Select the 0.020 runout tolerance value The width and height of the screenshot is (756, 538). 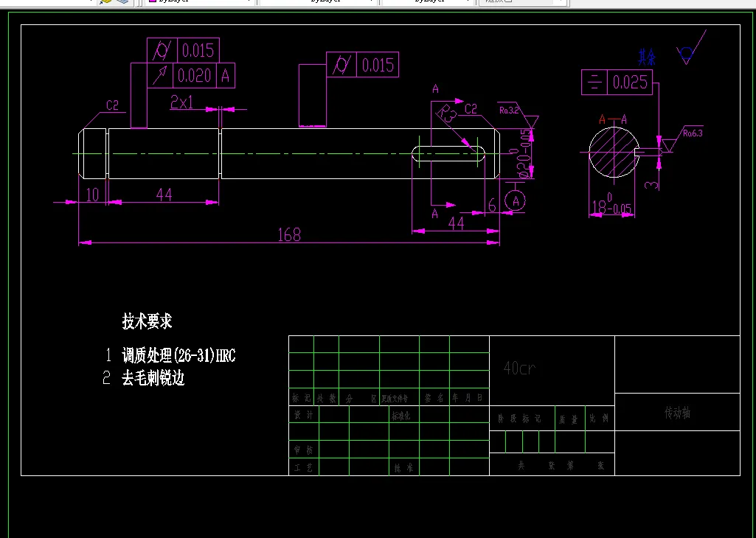click(195, 76)
